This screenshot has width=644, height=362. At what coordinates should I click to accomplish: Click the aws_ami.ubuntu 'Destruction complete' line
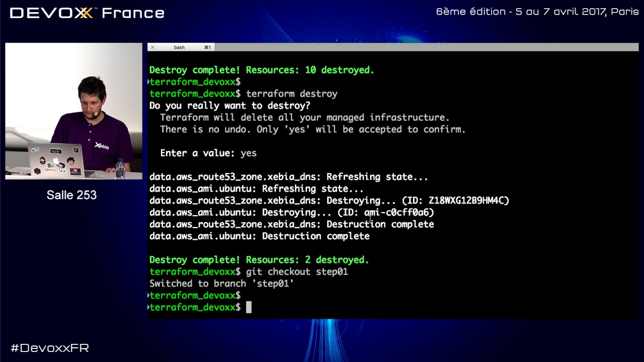[x=260, y=236]
